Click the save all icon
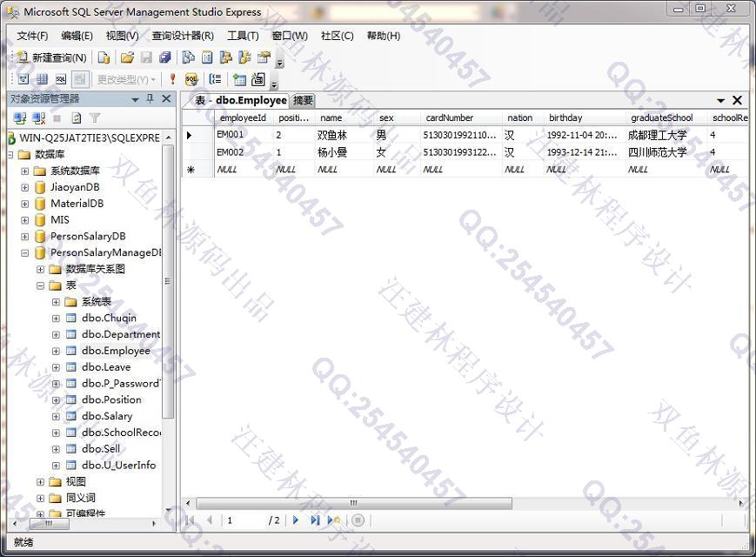 (165, 57)
